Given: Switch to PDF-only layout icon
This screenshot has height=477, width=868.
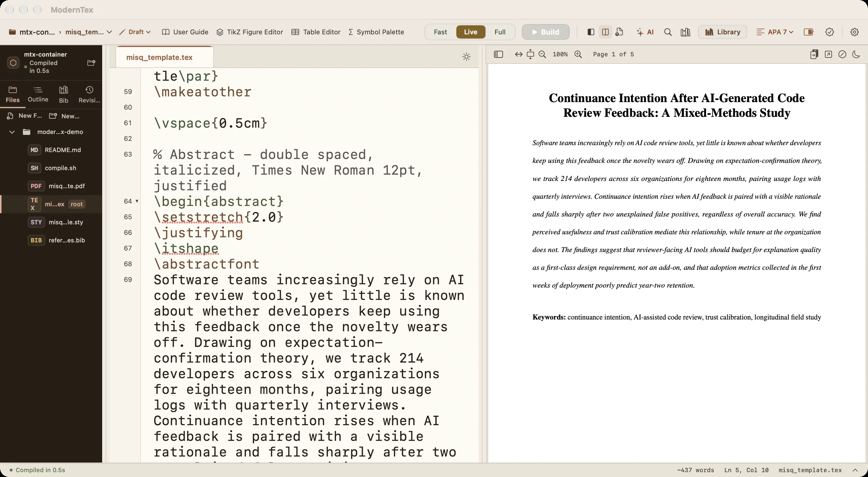Looking at the screenshot, I should [619, 32].
